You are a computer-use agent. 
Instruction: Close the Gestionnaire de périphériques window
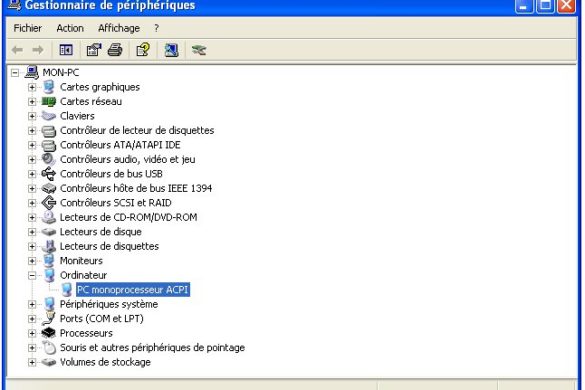(x=566, y=5)
